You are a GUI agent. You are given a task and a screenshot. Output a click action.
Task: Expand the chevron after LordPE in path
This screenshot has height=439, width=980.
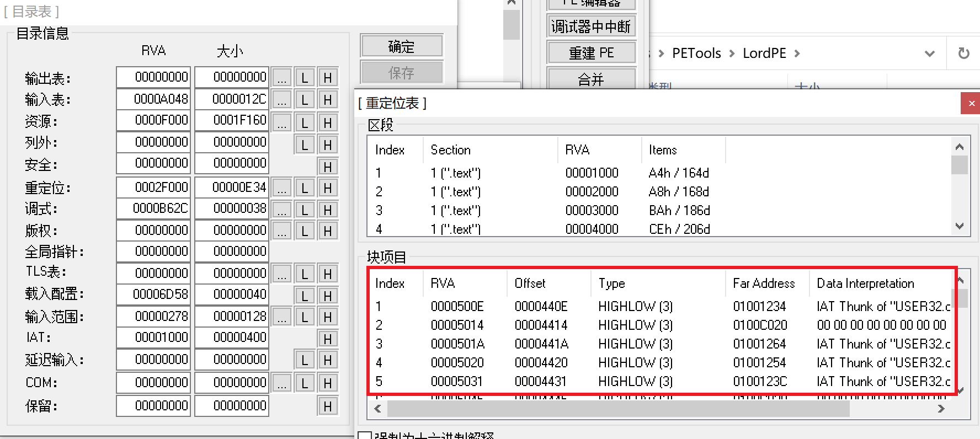[797, 53]
